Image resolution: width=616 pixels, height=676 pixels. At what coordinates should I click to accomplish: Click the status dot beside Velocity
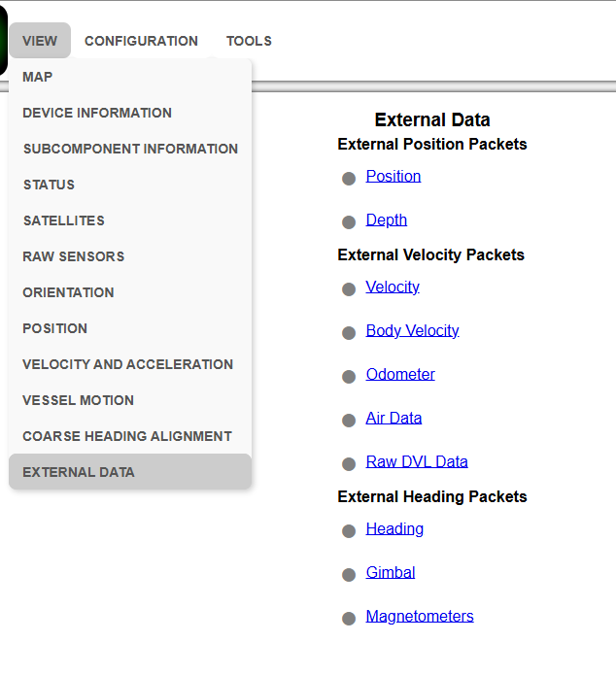pyautogui.click(x=349, y=289)
